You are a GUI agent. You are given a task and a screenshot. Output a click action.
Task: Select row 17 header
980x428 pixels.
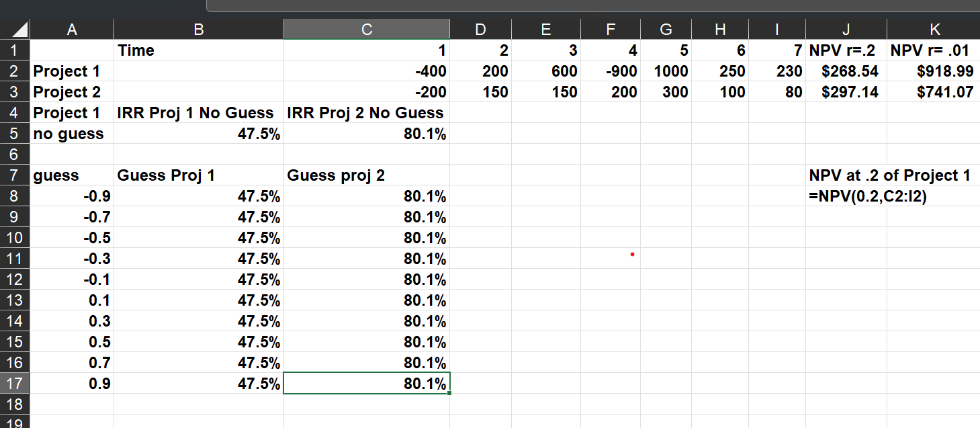point(15,384)
